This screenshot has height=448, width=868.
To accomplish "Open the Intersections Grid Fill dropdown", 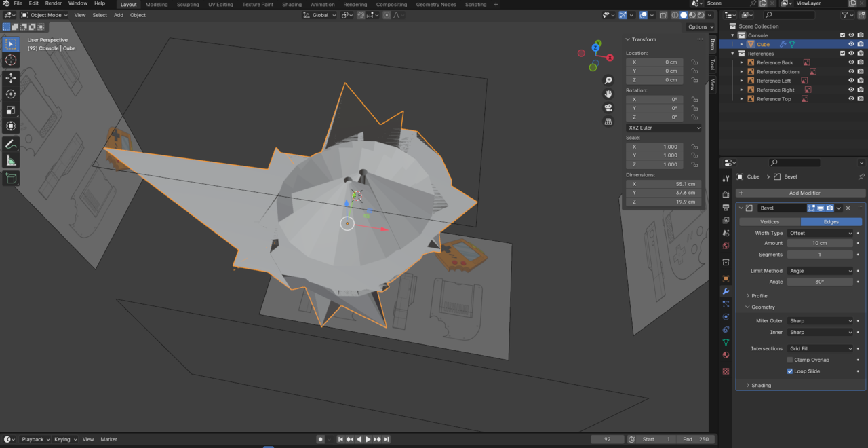I will [820, 348].
